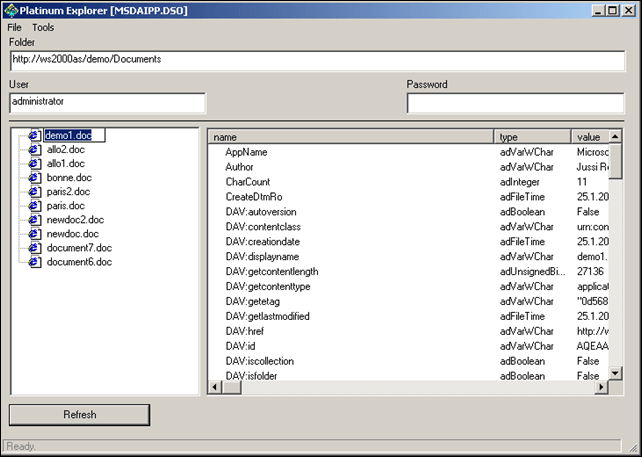Select the file icon for allo1.doc

(35, 163)
